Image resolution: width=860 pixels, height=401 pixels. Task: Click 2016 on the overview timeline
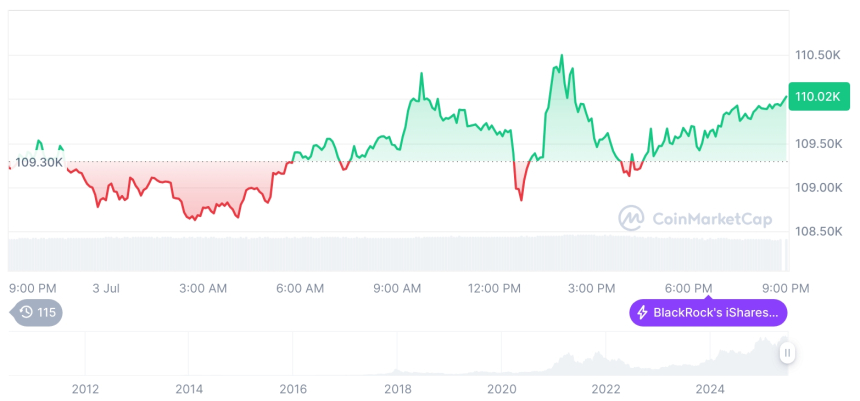click(293, 388)
